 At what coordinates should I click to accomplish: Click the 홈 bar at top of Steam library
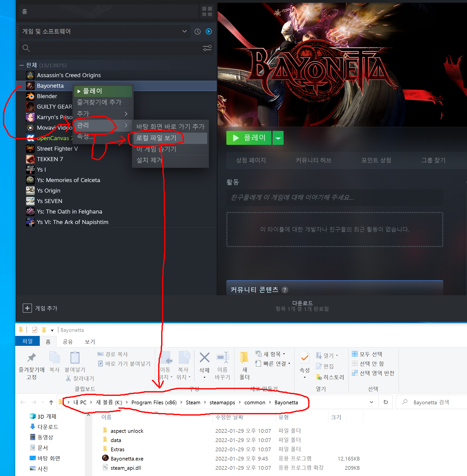tap(108, 11)
